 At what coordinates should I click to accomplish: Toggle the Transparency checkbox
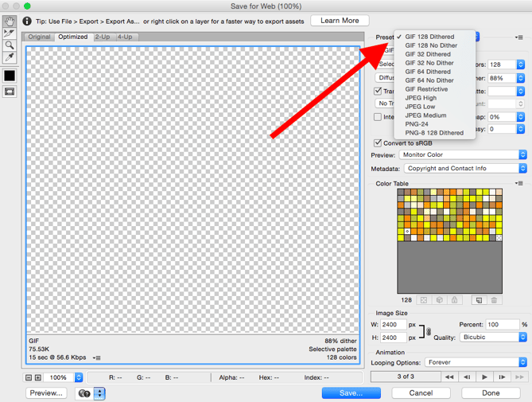point(379,91)
